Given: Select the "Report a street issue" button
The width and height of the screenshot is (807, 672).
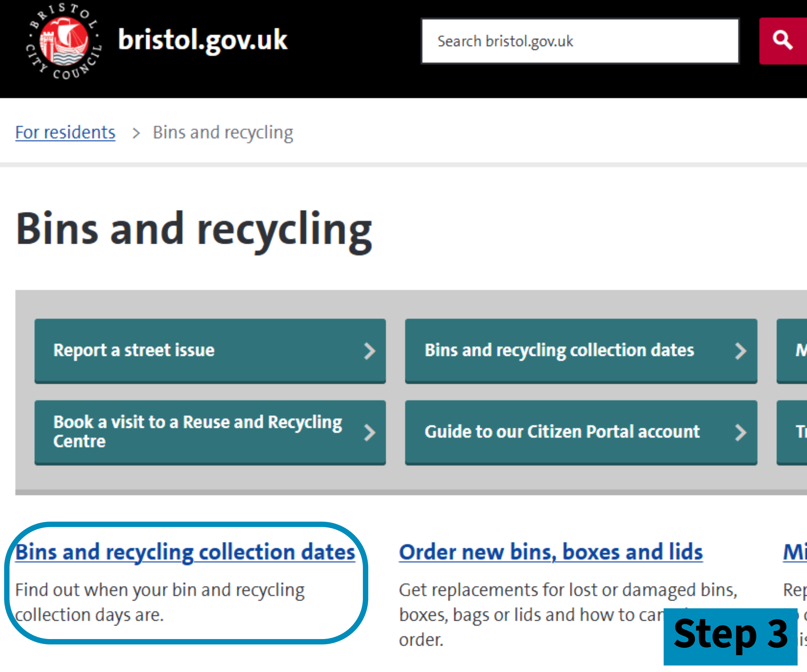Looking at the screenshot, I should coord(210,350).
